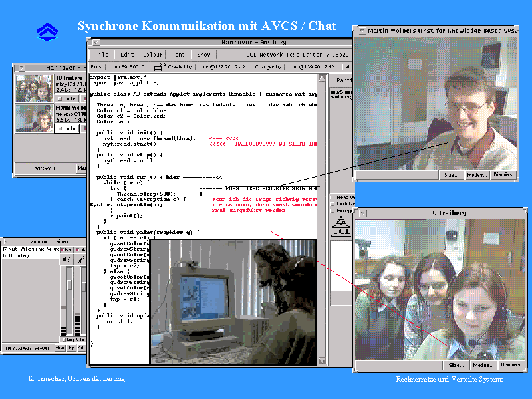
Task: Click the speaker volume slider handle
Action: tap(70, 285)
